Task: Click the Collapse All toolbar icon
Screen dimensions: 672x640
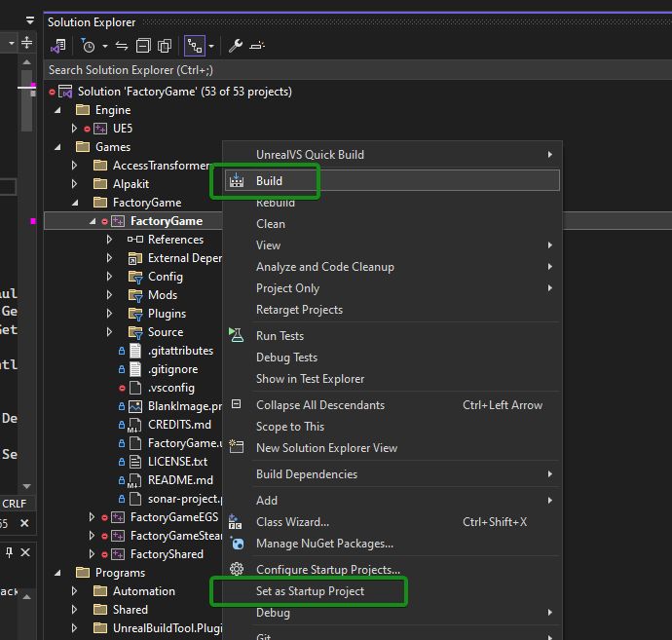Action: click(143, 46)
